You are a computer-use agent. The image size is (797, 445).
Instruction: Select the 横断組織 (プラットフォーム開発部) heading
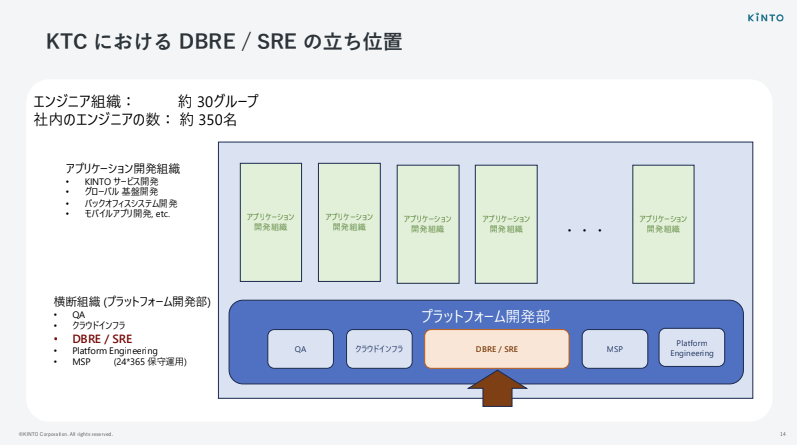(x=132, y=301)
